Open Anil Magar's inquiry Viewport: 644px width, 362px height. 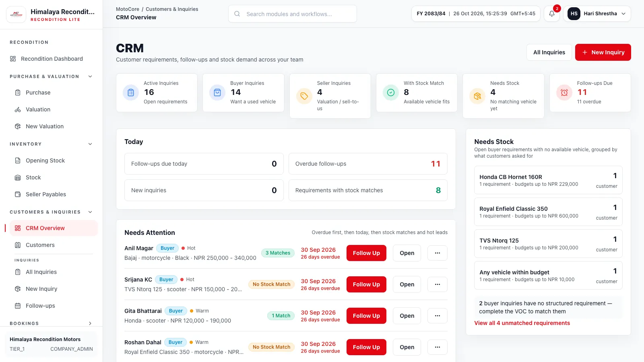[407, 253]
